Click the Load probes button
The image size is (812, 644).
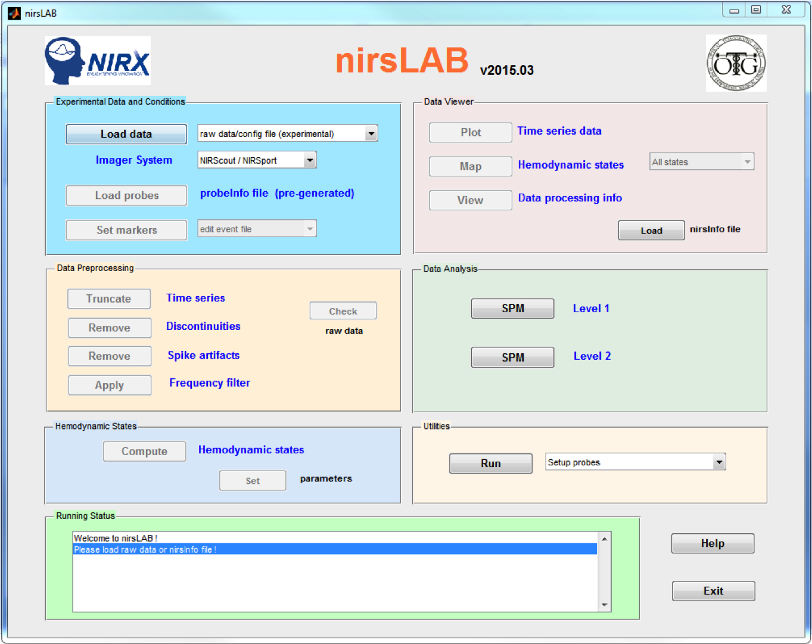pyautogui.click(x=126, y=195)
